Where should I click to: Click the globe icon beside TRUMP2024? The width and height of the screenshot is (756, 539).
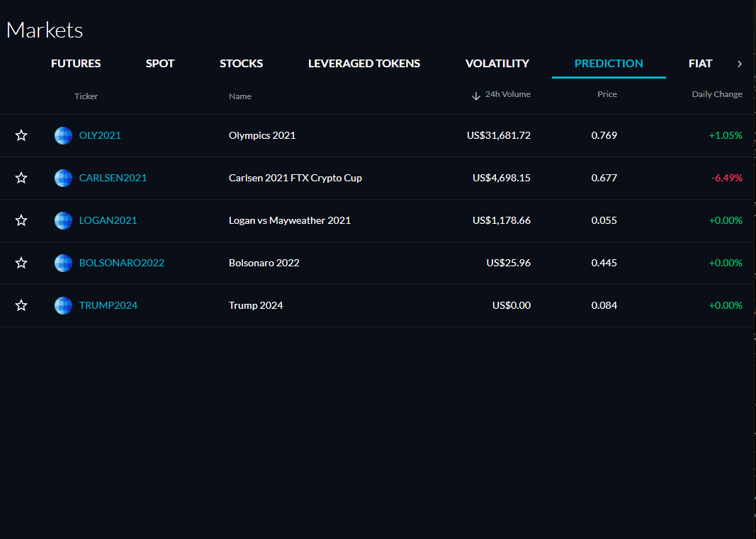point(63,305)
